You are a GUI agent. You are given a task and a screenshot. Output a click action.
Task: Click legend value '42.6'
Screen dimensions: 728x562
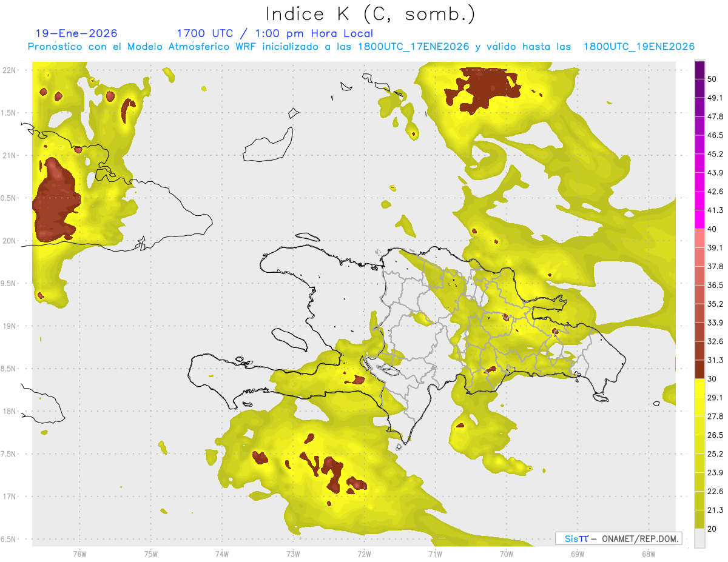click(715, 192)
